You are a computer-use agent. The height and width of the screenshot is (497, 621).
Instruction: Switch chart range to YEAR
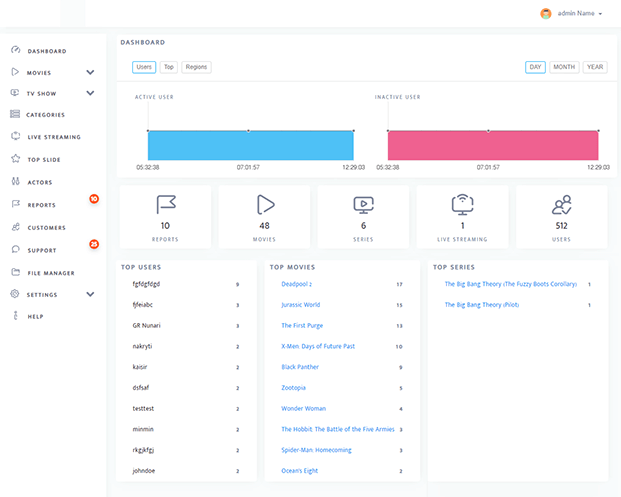click(595, 67)
